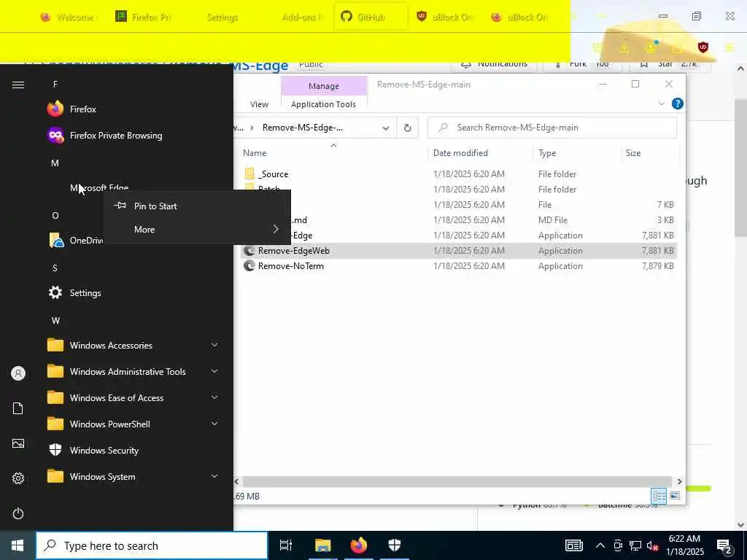Open File Explorer from the taskbar
This screenshot has width=747, height=560.
point(322,545)
